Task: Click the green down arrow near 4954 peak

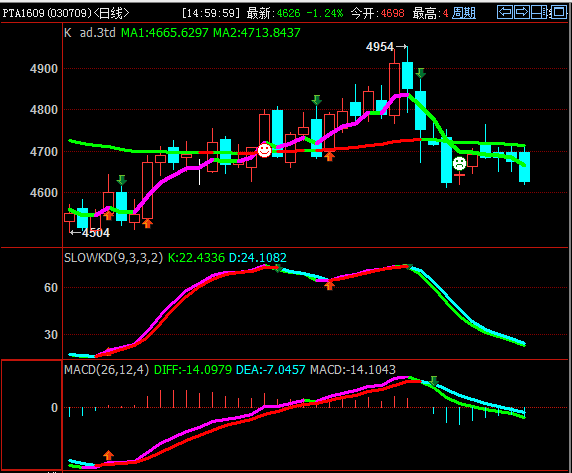Action: (x=420, y=73)
